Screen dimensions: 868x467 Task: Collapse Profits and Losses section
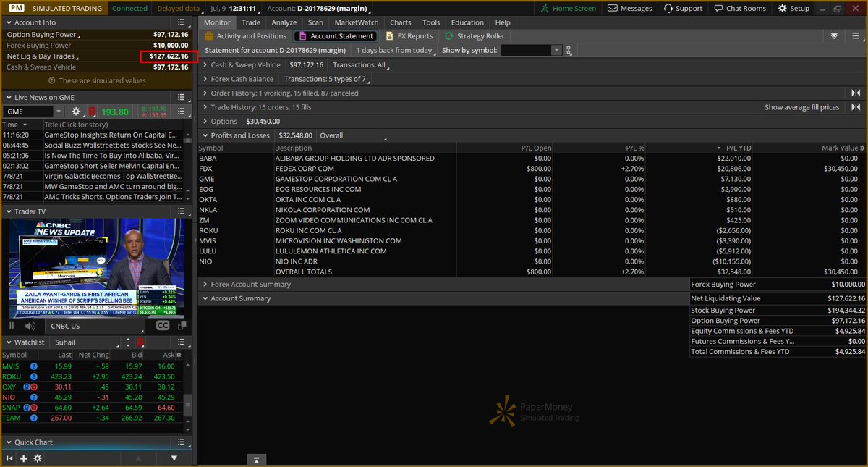coord(205,135)
